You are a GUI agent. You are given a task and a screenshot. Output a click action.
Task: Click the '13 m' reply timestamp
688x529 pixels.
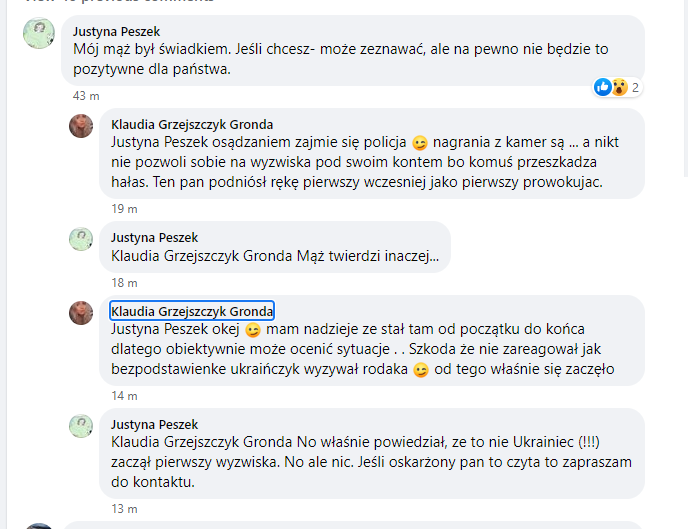pyautogui.click(x=124, y=509)
